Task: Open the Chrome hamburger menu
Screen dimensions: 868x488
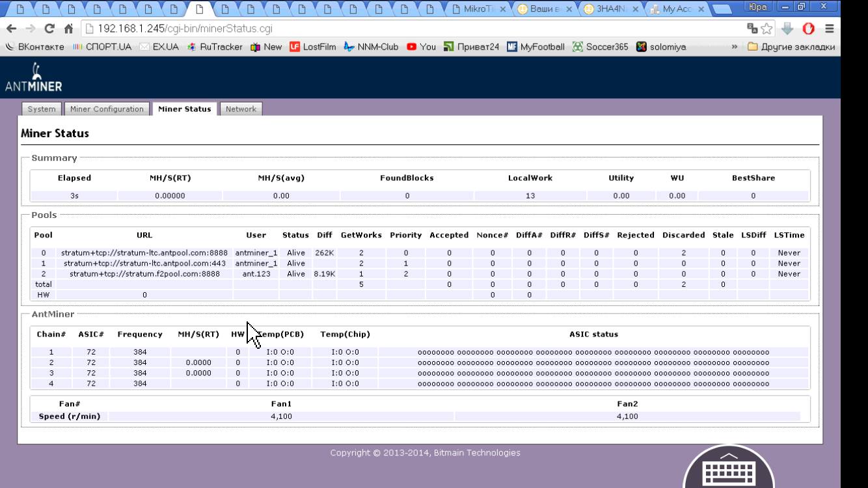Action: coord(829,29)
